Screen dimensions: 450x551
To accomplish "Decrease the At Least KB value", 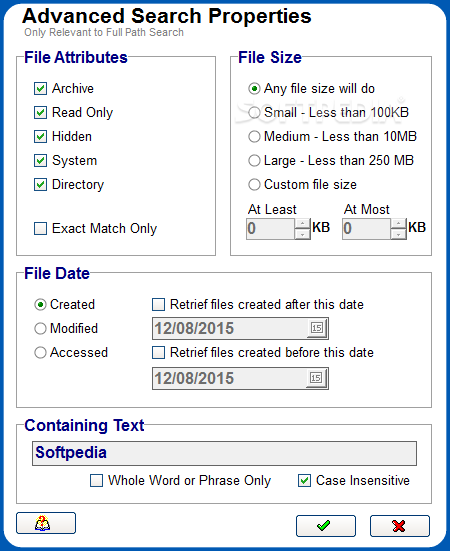I will pos(302,234).
